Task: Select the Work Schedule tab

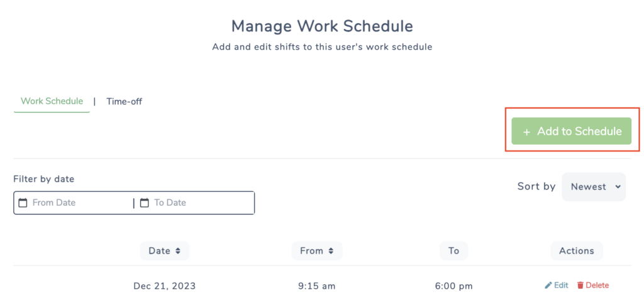Action: (x=52, y=101)
